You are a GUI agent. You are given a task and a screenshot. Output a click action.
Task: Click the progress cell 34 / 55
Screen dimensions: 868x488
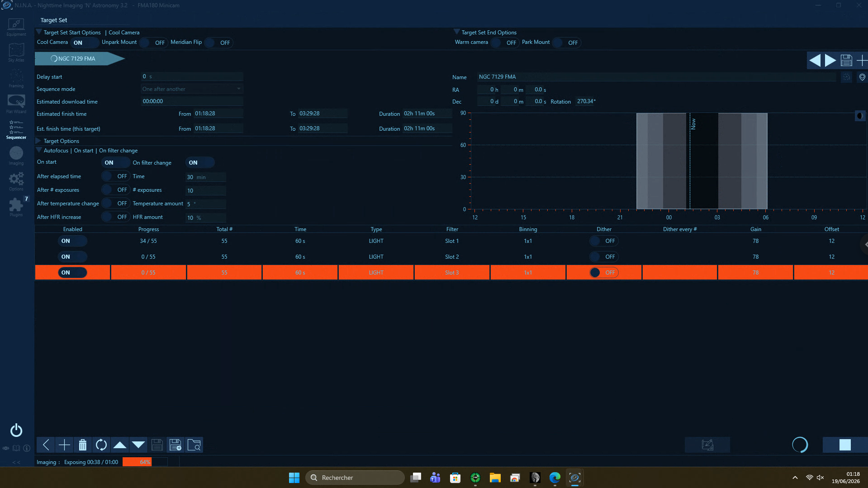click(x=148, y=241)
